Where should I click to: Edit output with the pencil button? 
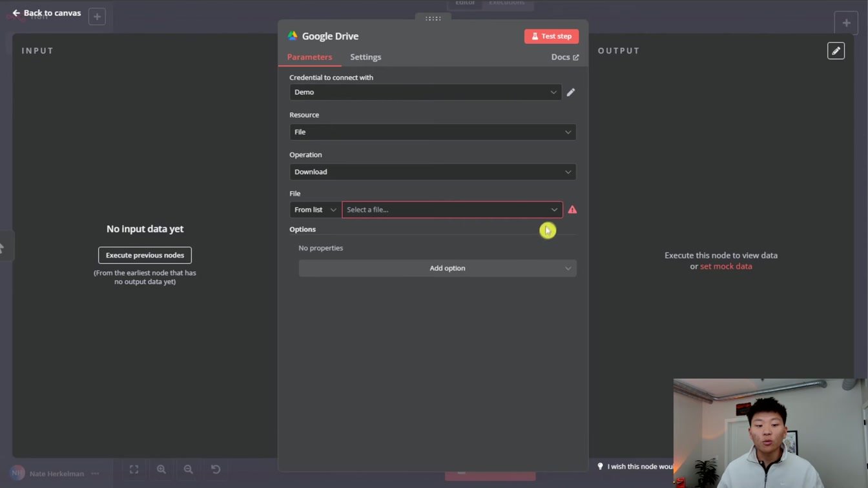[836, 51]
